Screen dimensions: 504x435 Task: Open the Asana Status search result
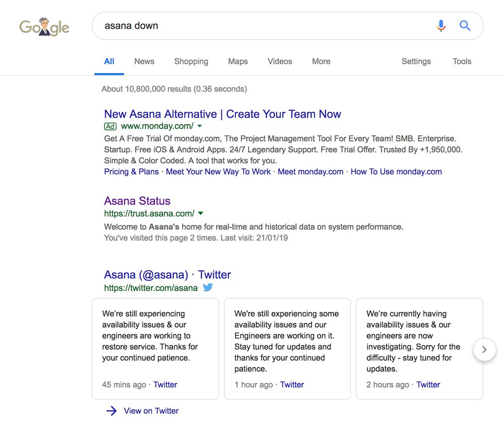tap(137, 201)
